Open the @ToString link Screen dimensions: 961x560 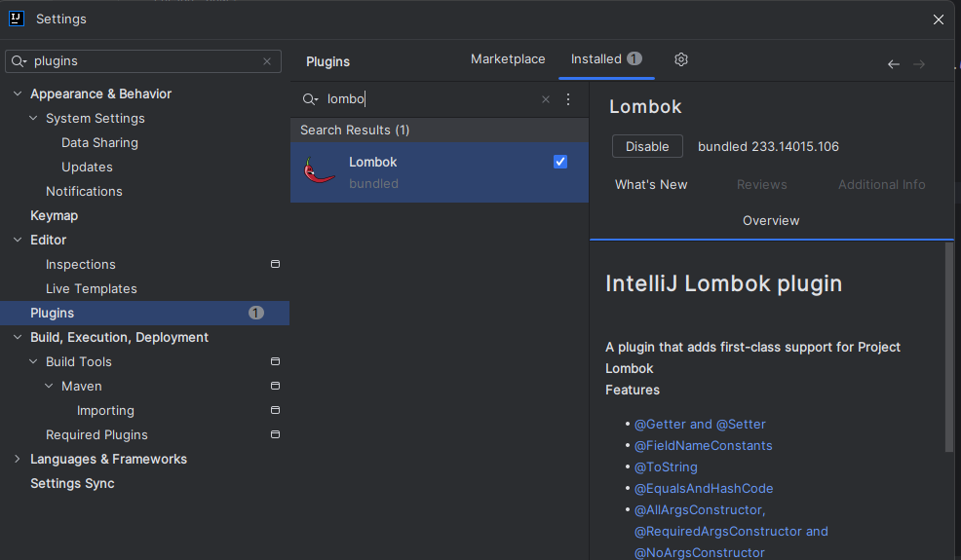[x=666, y=467]
